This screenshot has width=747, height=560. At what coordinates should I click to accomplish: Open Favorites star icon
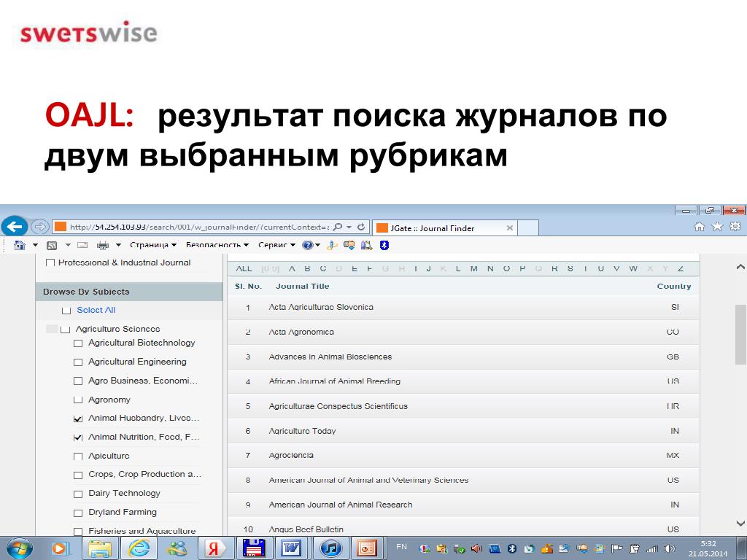click(x=717, y=227)
